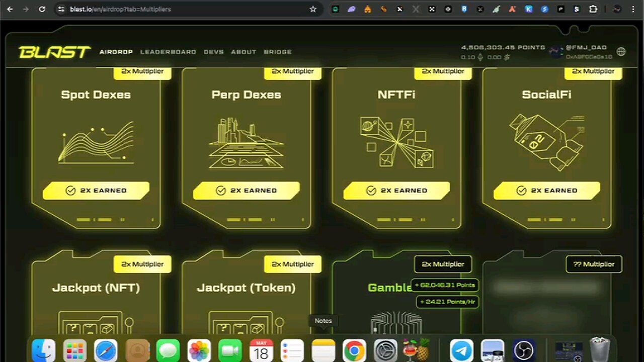
Task: Click 2x Multiplier badge on Gamble card
Action: tap(443, 264)
